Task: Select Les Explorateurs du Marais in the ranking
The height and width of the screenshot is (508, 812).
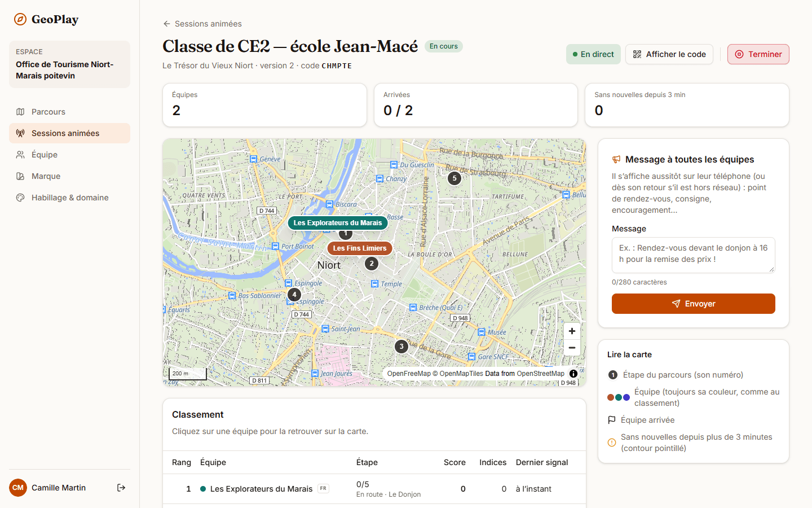Action: [x=374, y=489]
